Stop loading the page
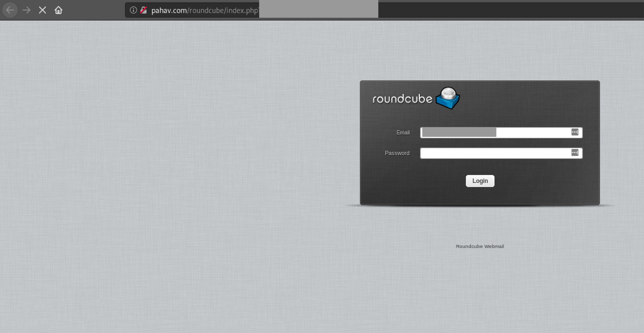Viewport: 644px width, 333px height. 42,10
